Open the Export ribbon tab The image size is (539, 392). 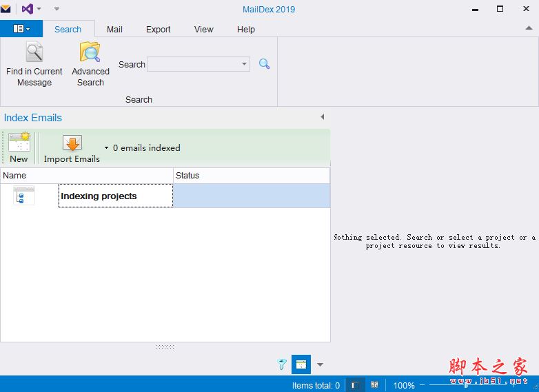[x=158, y=30]
